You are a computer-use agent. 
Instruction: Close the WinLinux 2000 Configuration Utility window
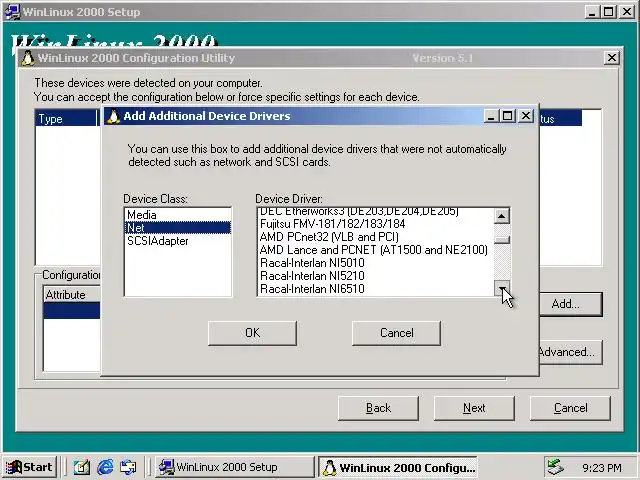[x=611, y=58]
